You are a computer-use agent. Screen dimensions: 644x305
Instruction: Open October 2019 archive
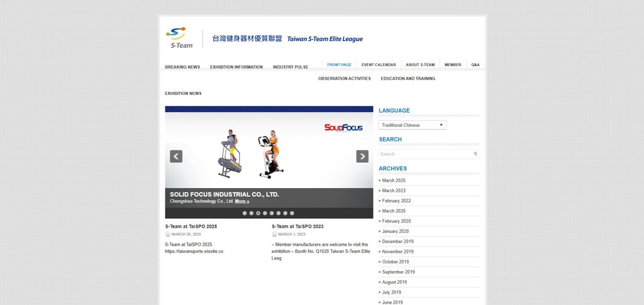tap(396, 262)
